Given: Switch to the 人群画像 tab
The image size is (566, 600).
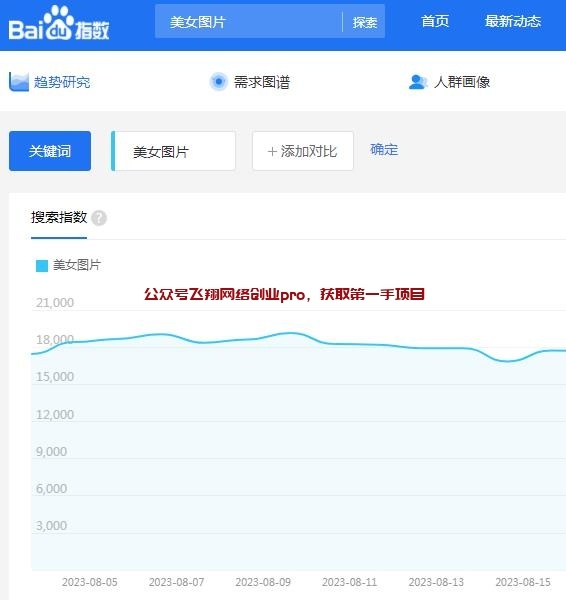Looking at the screenshot, I should [x=450, y=82].
